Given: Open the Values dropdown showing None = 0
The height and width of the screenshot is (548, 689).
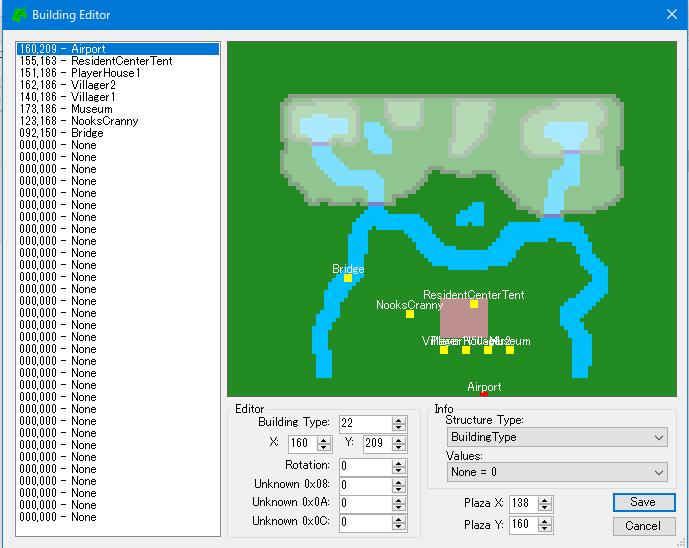Looking at the screenshot, I should 557,472.
